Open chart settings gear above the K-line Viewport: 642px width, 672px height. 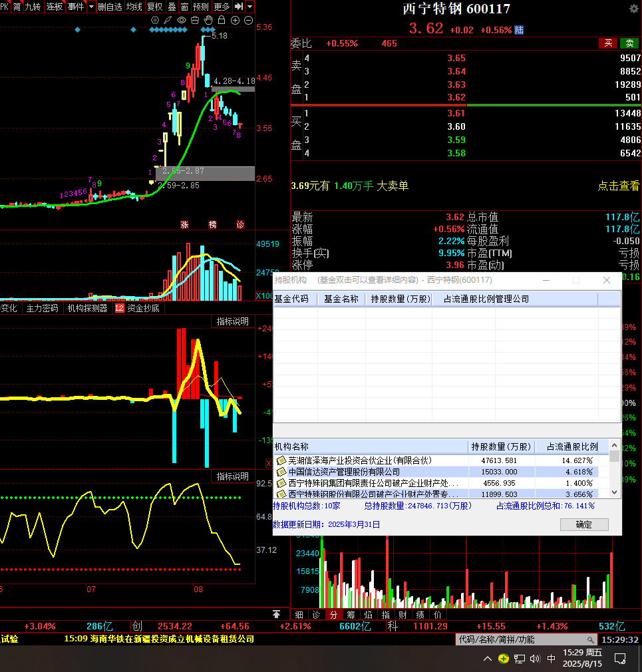point(155,20)
